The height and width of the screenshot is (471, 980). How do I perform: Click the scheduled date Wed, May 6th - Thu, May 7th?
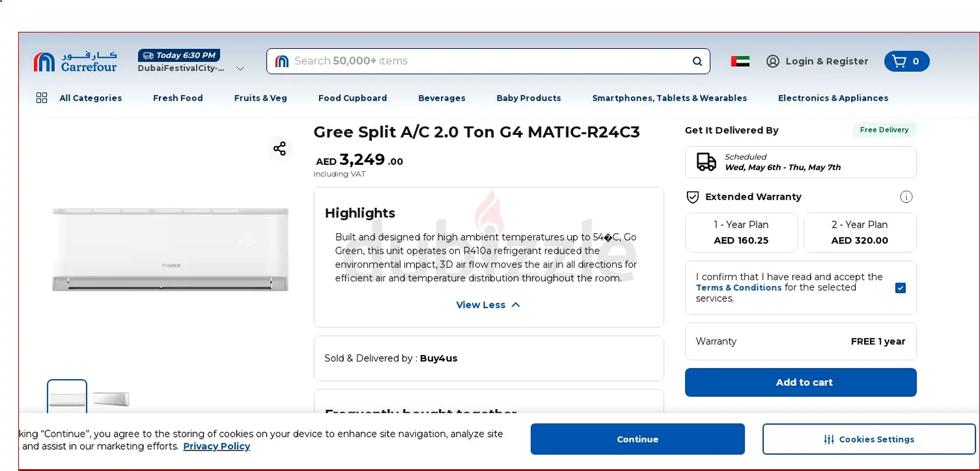tap(783, 168)
